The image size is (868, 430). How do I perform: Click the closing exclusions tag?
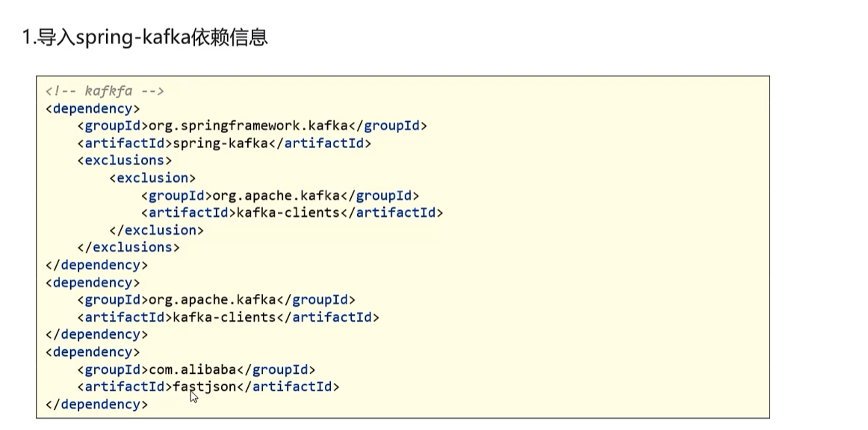click(128, 247)
